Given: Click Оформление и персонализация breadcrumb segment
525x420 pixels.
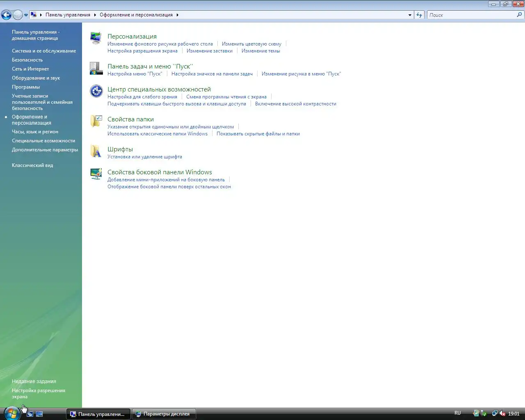Looking at the screenshot, I should 136,15.
